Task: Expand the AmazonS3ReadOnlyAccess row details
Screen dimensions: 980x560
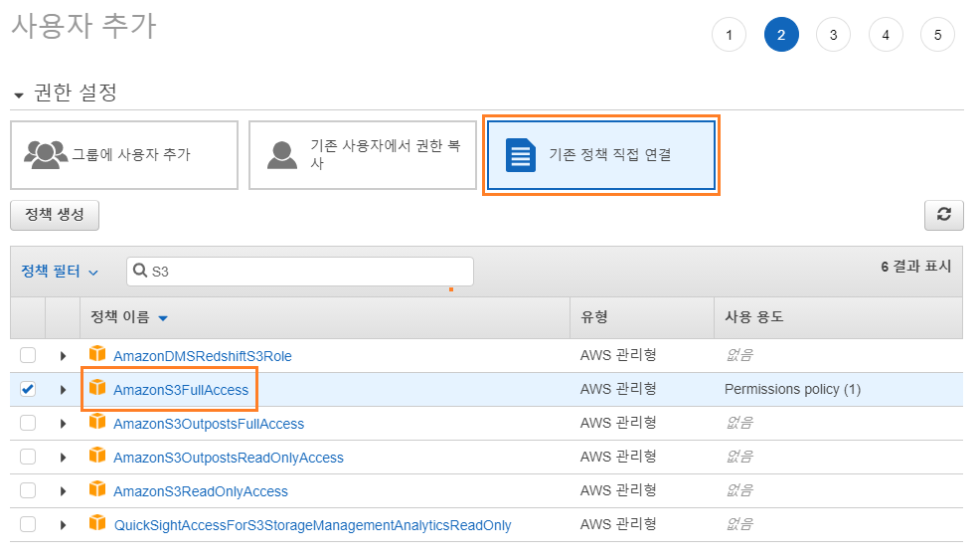Action: tap(63, 491)
